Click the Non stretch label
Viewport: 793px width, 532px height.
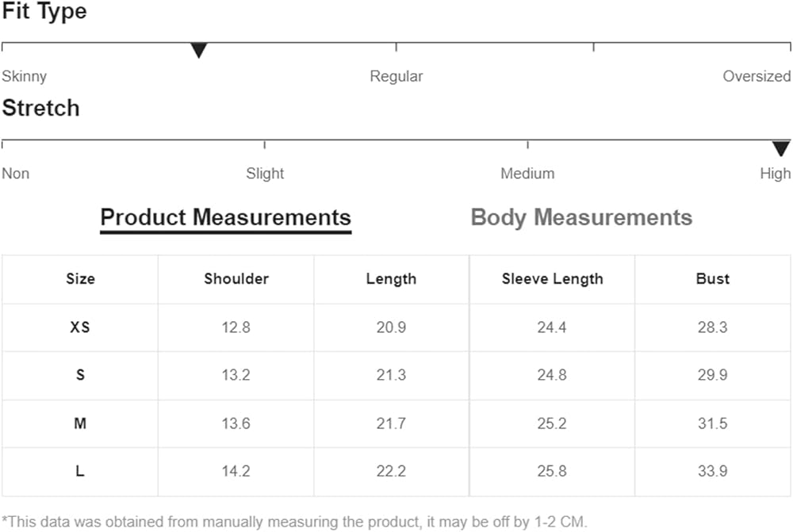pos(15,174)
